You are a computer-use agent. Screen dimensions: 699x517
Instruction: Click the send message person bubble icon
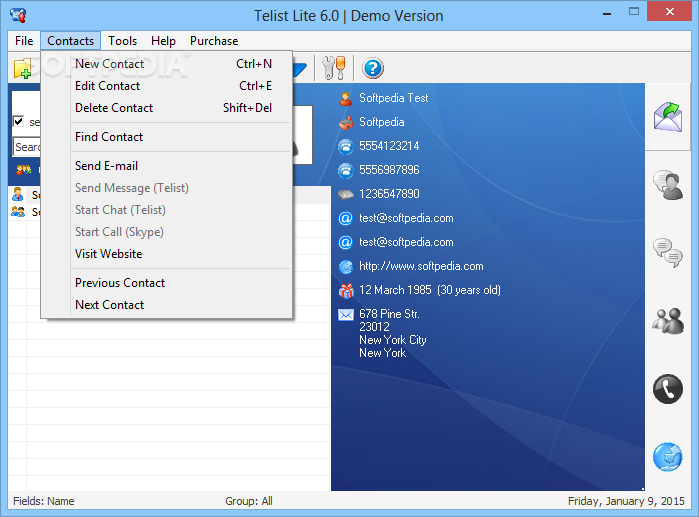tap(668, 185)
